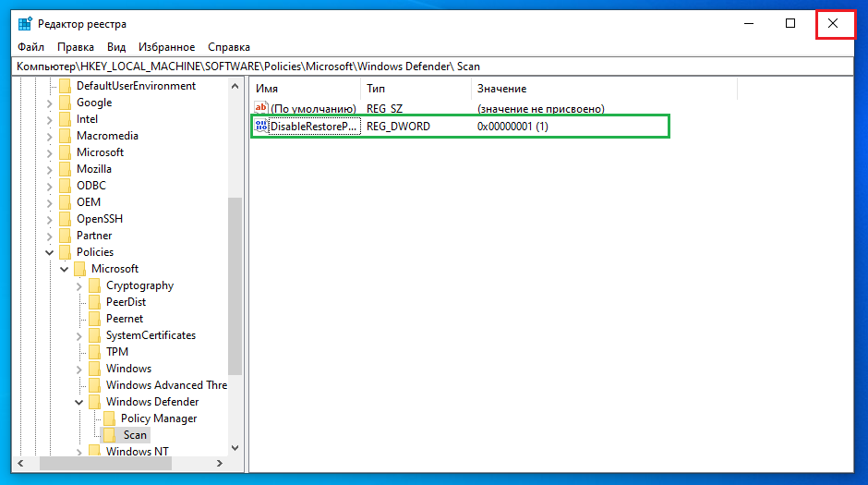Open the Вид menu
868x485 pixels.
[x=116, y=47]
